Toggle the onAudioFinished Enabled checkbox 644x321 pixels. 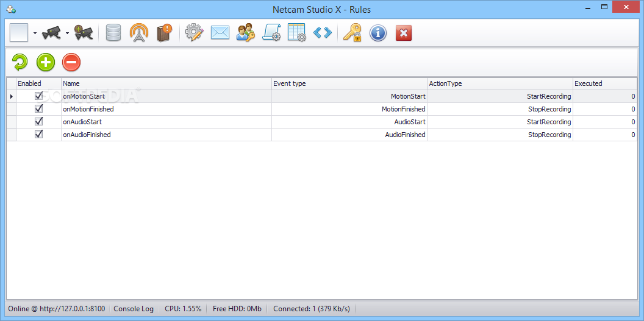39,134
